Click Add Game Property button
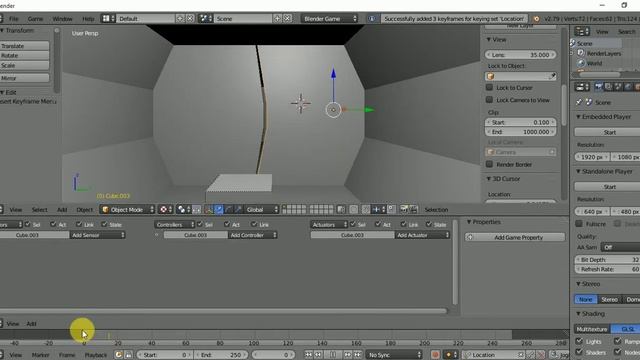The height and width of the screenshot is (360, 640). pos(515,237)
